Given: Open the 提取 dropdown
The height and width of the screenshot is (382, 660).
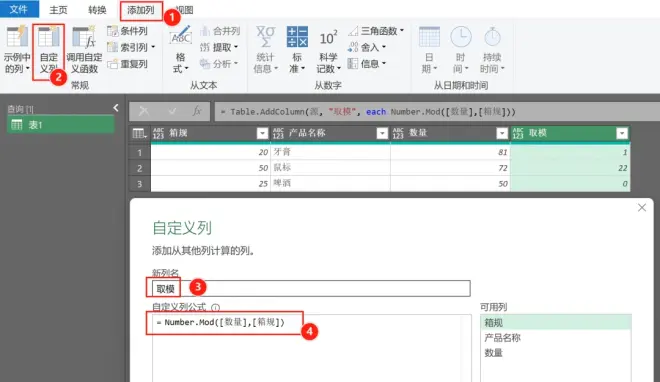Looking at the screenshot, I should [219, 48].
